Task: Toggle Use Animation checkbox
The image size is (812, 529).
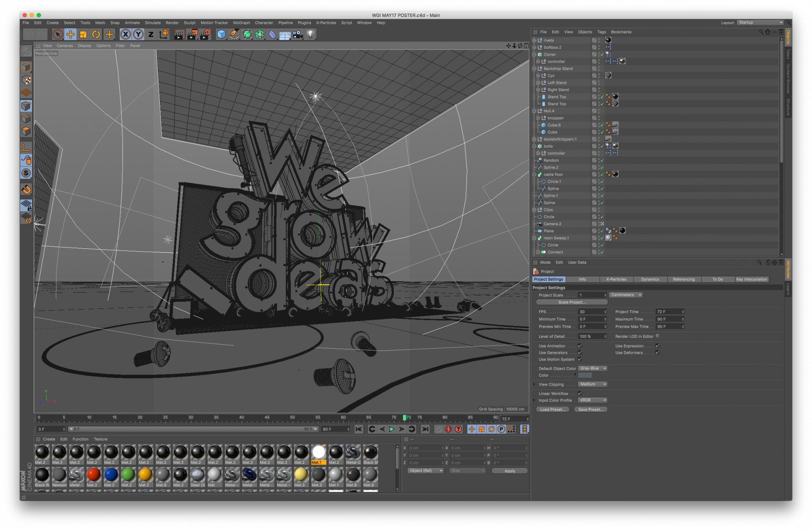Action: [580, 346]
